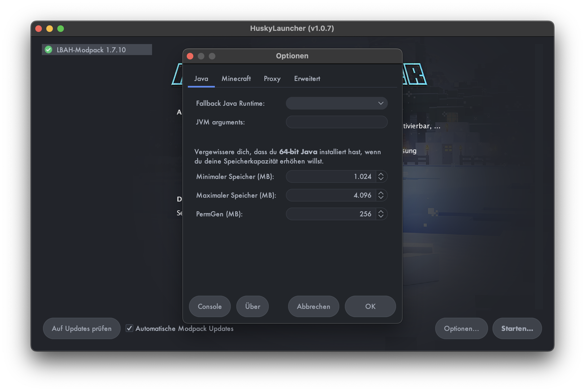Click the PermGen stepper arrows

tap(381, 214)
